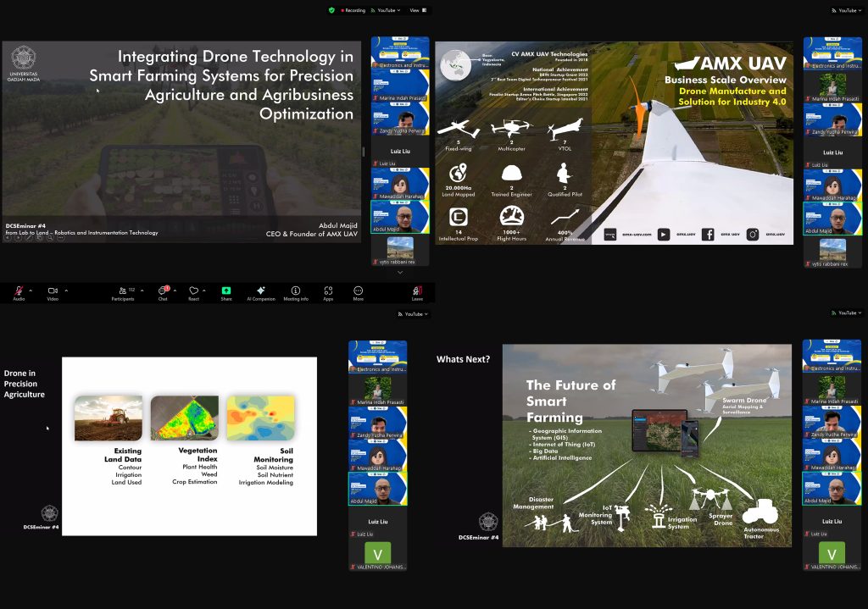Viewport: 868px width, 609px height.
Task: Open the Participants panel
Action: (123, 292)
